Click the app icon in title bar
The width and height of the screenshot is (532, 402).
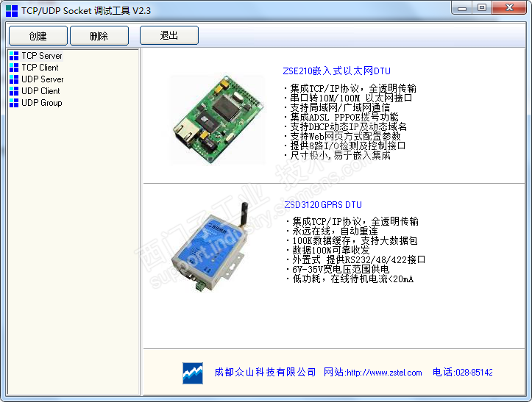(x=12, y=11)
